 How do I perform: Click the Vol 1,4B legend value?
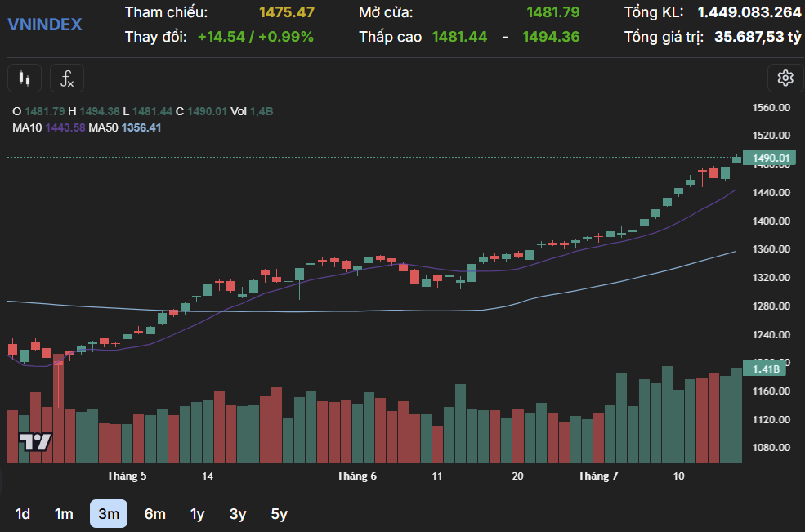pos(263,111)
